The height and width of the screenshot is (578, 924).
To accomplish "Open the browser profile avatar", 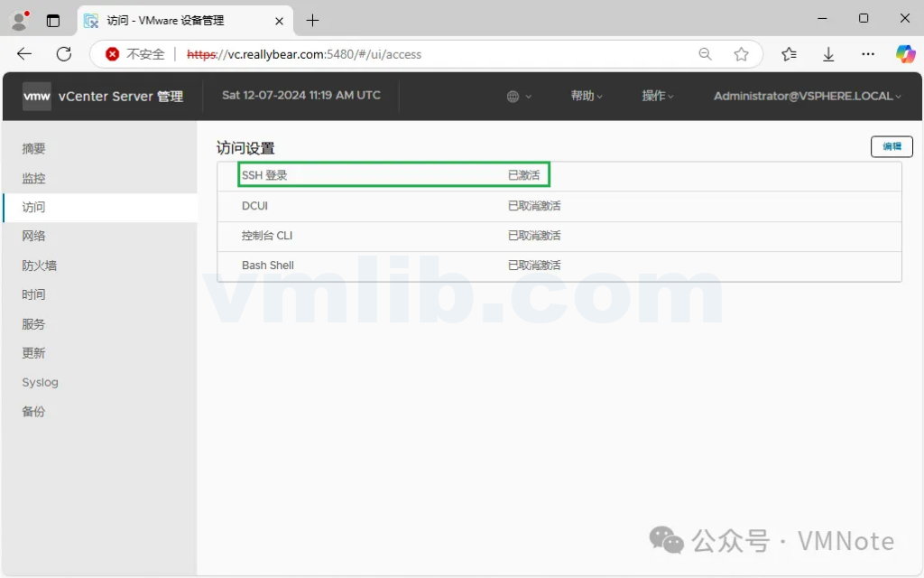I will [18, 20].
